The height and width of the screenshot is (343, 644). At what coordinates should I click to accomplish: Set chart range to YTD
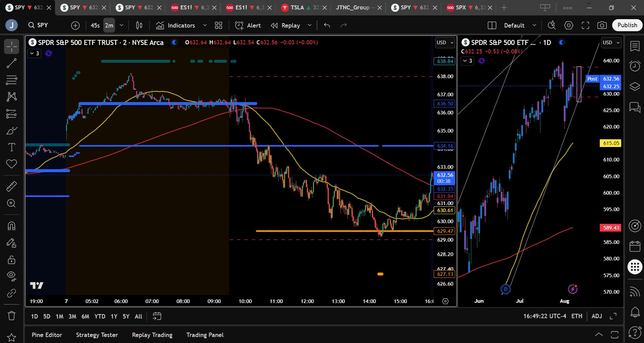click(x=100, y=316)
